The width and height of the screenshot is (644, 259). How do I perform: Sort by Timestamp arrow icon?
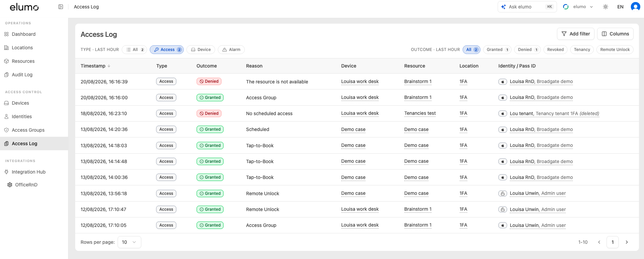[109, 66]
